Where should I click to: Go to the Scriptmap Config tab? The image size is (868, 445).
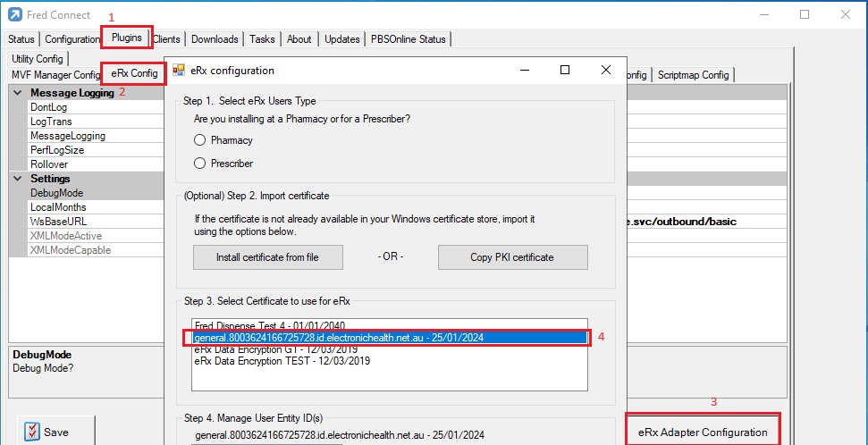693,75
